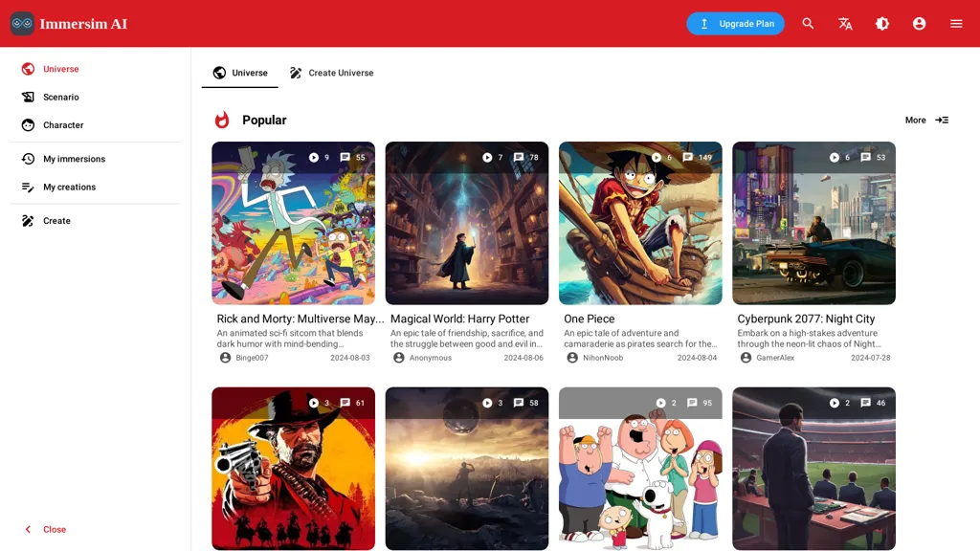Viewport: 980px width, 551px height.
Task: Click the comment icon on Rick and Morty card
Action: tap(345, 158)
